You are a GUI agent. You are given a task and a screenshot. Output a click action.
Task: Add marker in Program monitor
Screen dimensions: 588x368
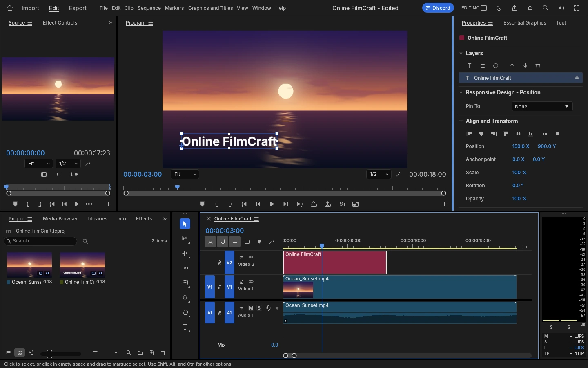tap(203, 204)
